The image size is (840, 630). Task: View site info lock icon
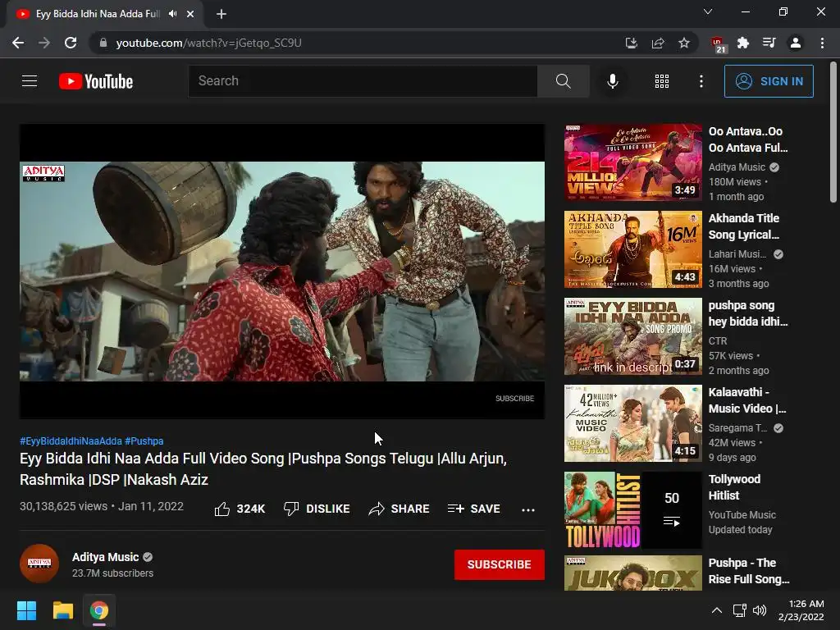[103, 43]
